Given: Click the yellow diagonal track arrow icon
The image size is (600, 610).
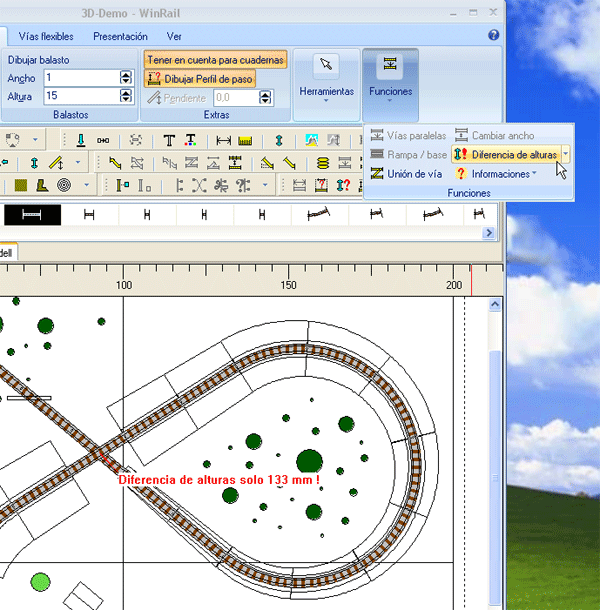Looking at the screenshot, I should (x=115, y=163).
